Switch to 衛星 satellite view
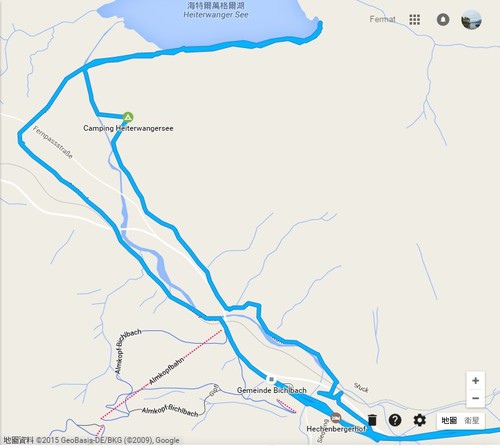500x446 pixels. pyautogui.click(x=471, y=420)
